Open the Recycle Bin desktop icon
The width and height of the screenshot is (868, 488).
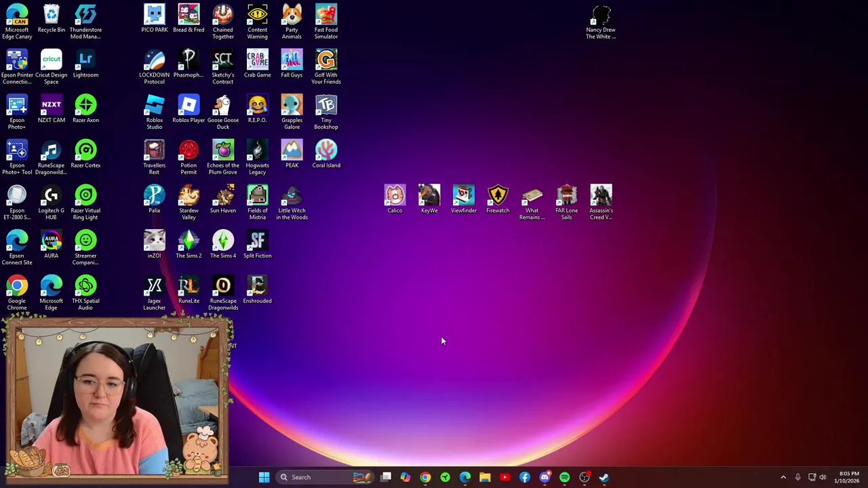point(52,19)
